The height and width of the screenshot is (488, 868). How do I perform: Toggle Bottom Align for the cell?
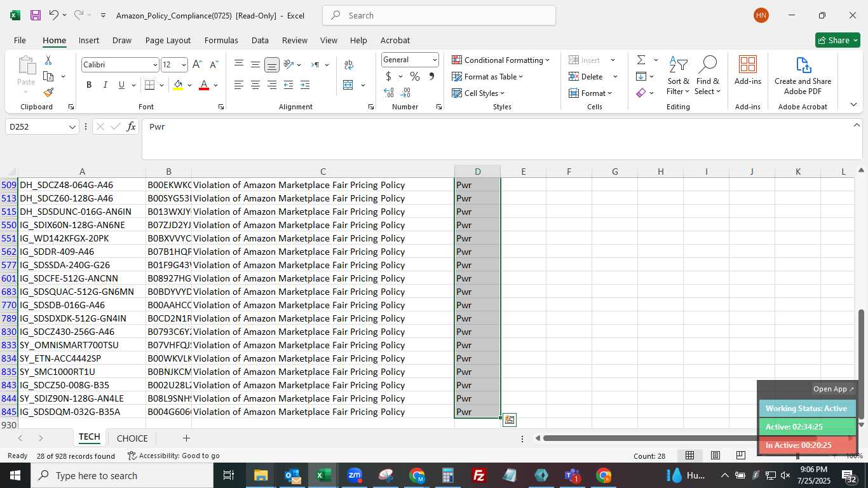pos(272,65)
